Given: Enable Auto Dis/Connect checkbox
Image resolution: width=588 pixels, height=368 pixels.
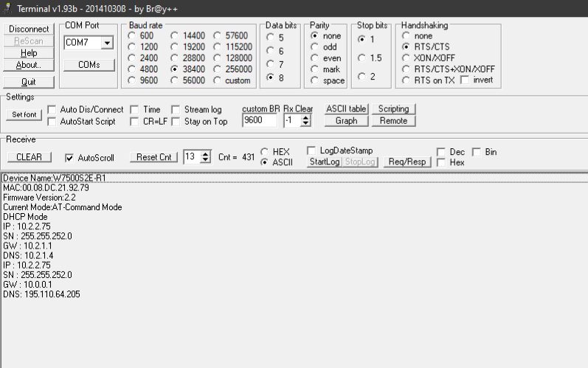Looking at the screenshot, I should pos(52,109).
